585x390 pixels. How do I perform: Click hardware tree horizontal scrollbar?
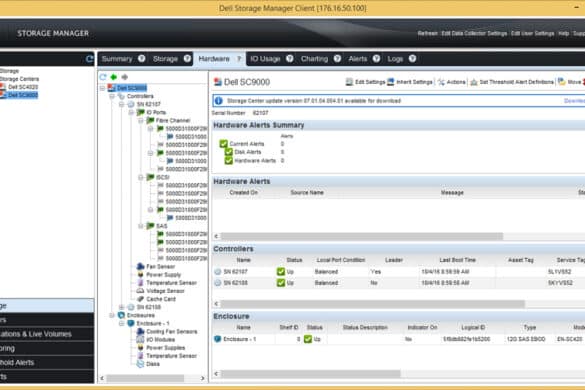(145, 378)
